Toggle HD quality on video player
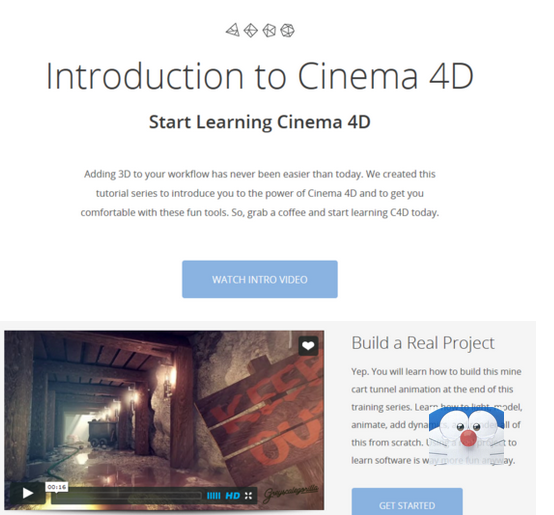The width and height of the screenshot is (554, 515). pyautogui.click(x=232, y=496)
